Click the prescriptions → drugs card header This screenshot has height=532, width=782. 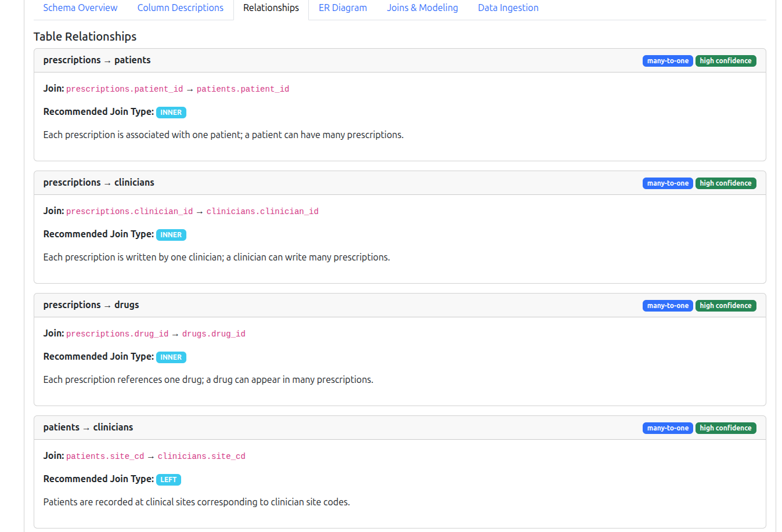click(91, 305)
